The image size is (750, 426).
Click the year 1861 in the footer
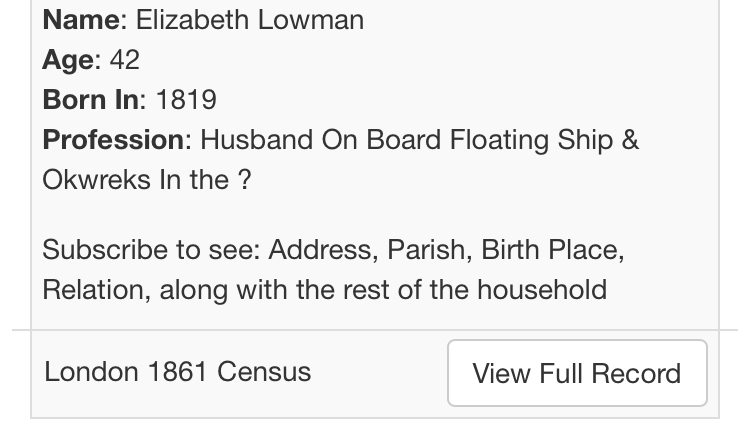tap(178, 372)
